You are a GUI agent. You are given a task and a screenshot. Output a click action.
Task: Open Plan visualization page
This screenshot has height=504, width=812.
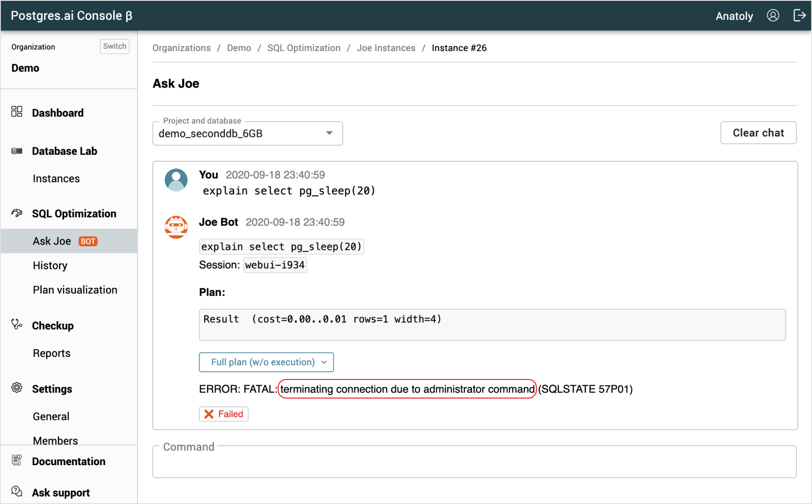(75, 290)
